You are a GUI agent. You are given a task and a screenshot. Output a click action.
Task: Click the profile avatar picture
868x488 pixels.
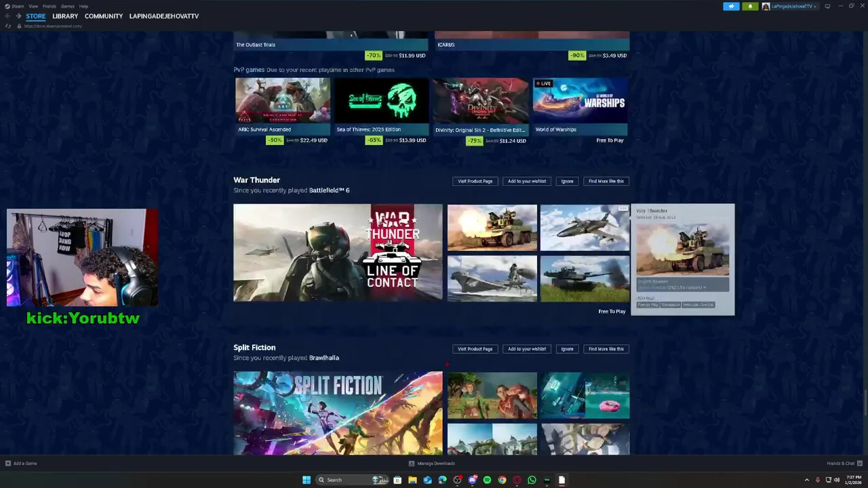[766, 6]
